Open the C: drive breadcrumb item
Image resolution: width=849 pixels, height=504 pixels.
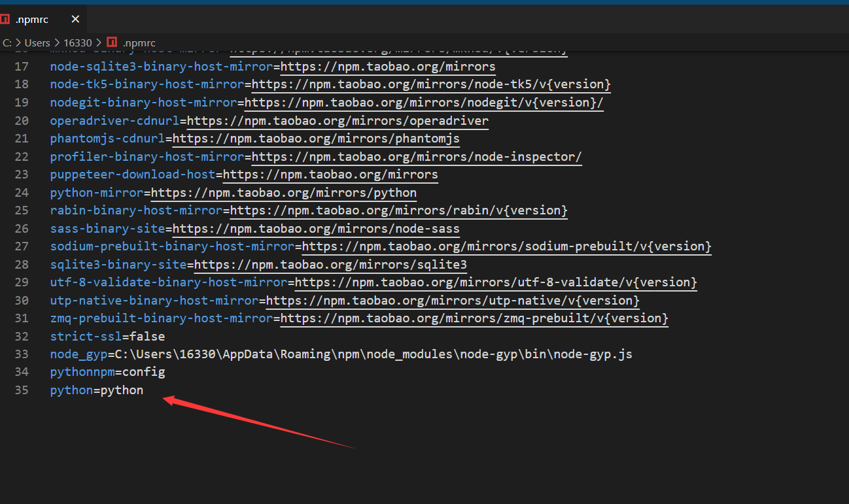(7, 42)
